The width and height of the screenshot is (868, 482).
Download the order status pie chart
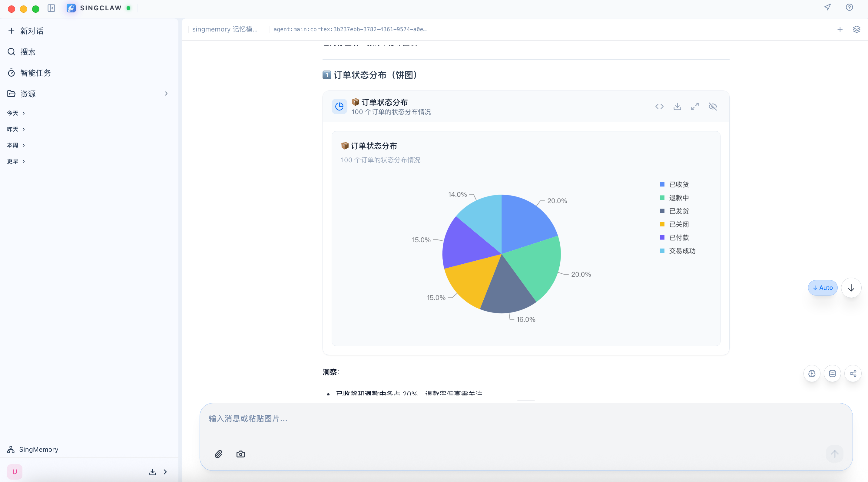[x=677, y=107]
